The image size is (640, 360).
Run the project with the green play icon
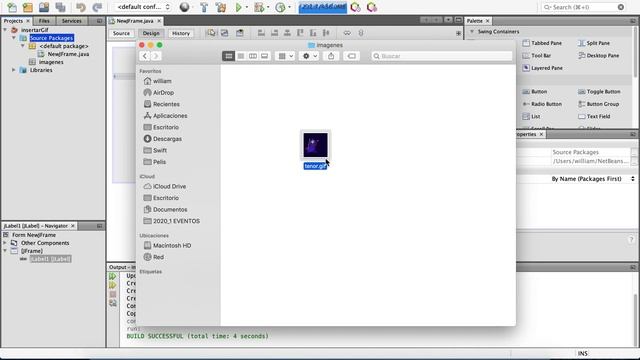click(239, 7)
